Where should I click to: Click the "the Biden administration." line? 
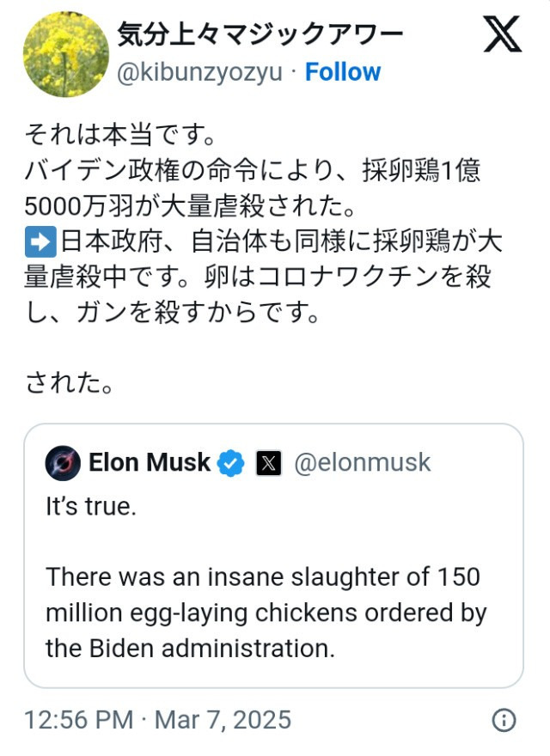coord(191,649)
